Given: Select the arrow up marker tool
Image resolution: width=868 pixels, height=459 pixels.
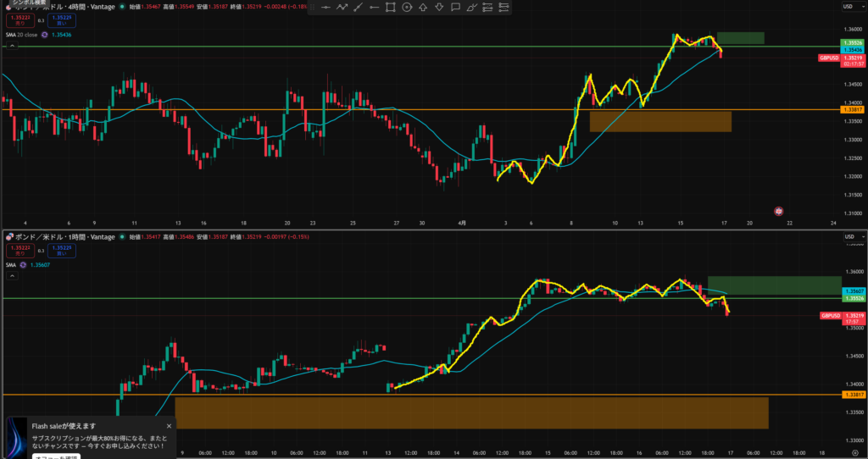Looking at the screenshot, I should (x=422, y=8).
